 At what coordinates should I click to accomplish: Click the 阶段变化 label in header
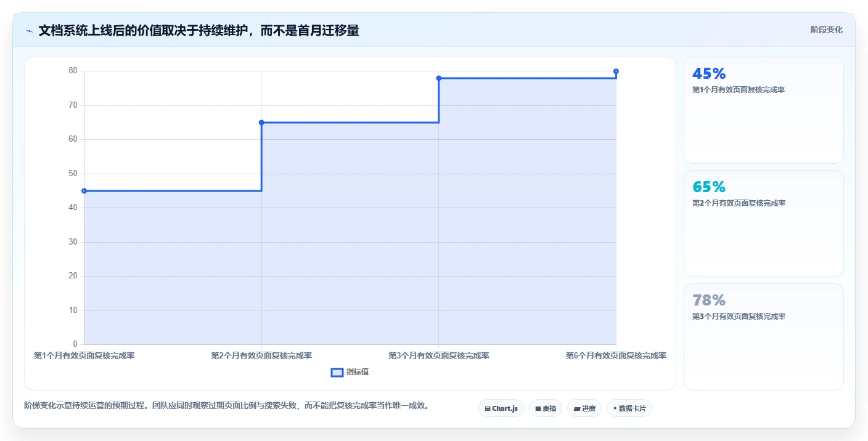pyautogui.click(x=826, y=30)
